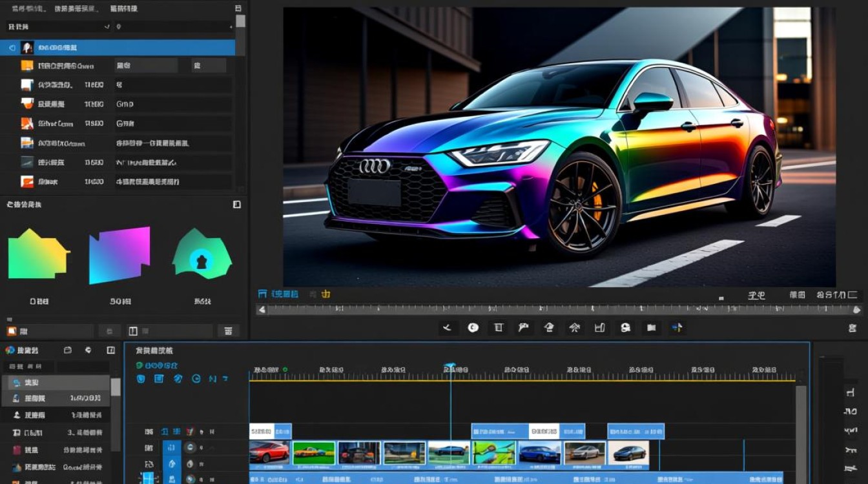This screenshot has width=868, height=484.
Task: Click the split-layout icon below the presets
Action: pos(133,331)
